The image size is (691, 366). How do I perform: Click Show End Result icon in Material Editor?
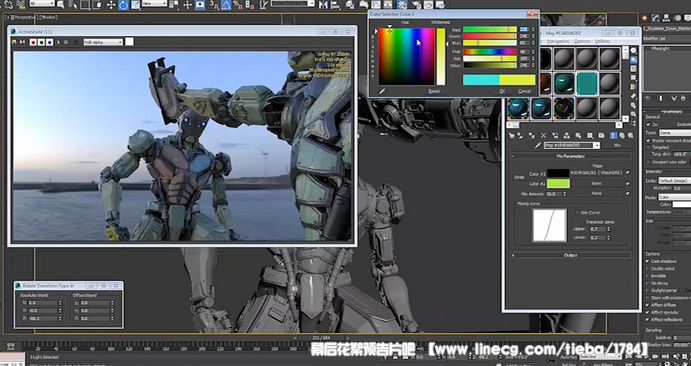[613, 136]
